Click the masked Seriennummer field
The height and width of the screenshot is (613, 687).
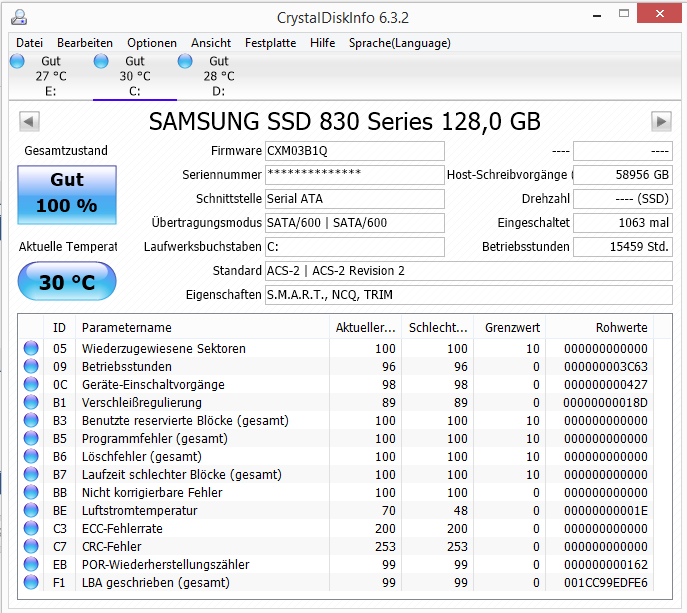coord(355,175)
